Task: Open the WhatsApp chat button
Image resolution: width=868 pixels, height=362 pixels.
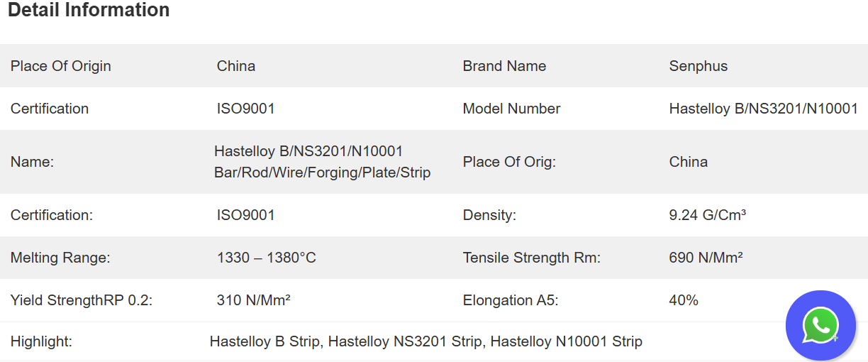Action: [820, 326]
